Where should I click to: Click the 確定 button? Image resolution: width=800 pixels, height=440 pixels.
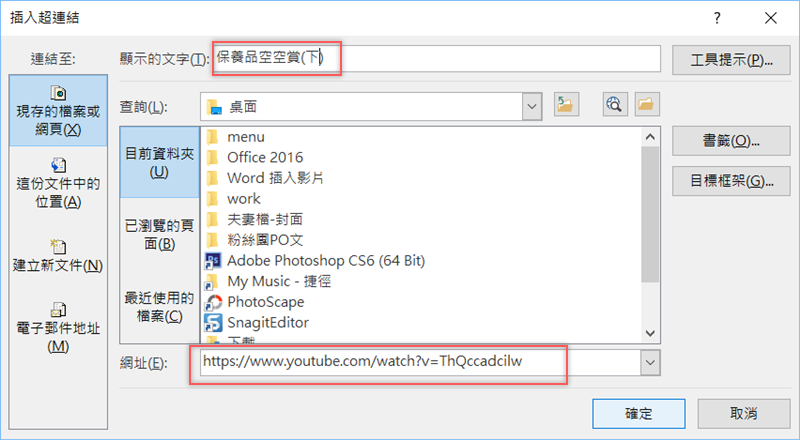click(638, 413)
